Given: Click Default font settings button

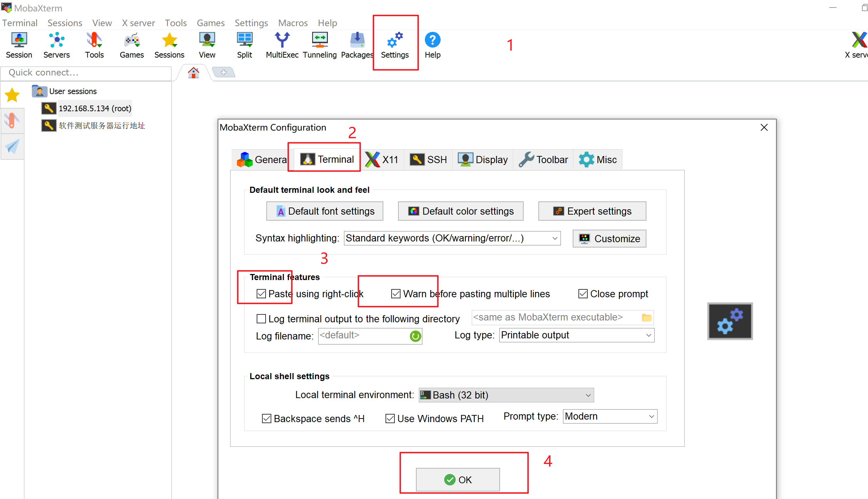Looking at the screenshot, I should click(325, 211).
